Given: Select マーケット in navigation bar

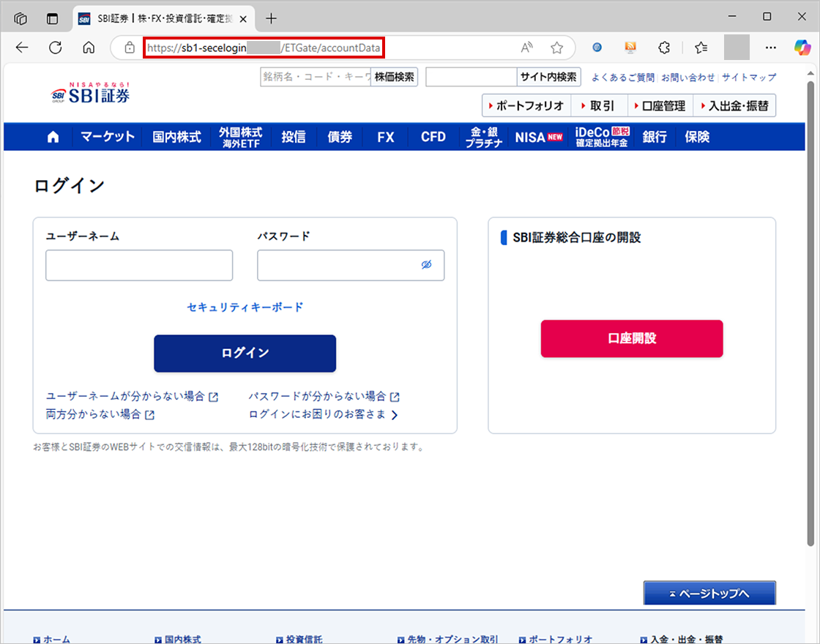Looking at the screenshot, I should [x=108, y=137].
